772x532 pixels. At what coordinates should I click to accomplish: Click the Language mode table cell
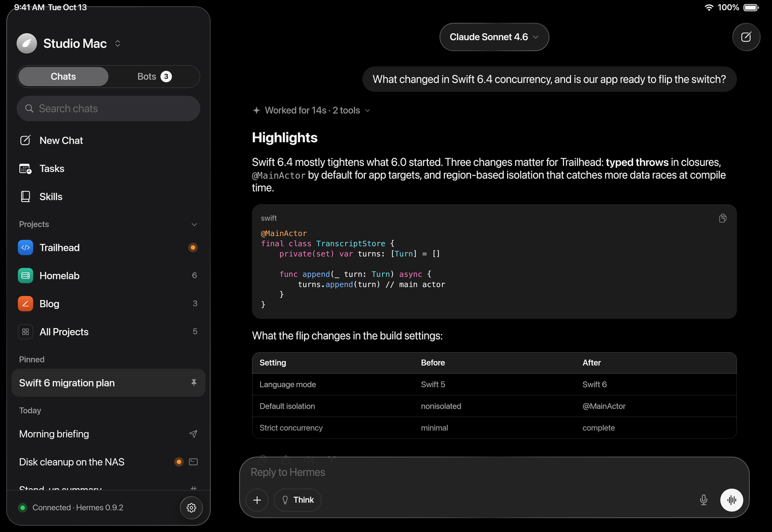pos(288,384)
